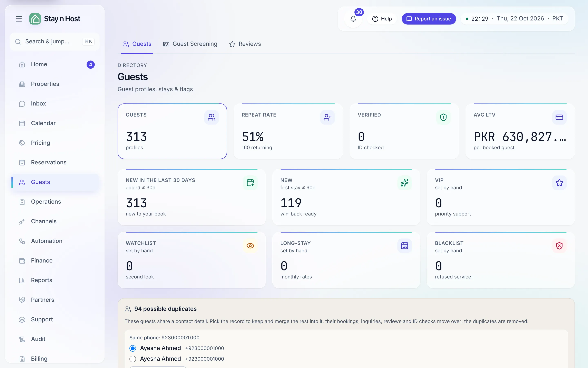Click the VIP star icon
This screenshot has width=588, height=368.
(x=559, y=183)
